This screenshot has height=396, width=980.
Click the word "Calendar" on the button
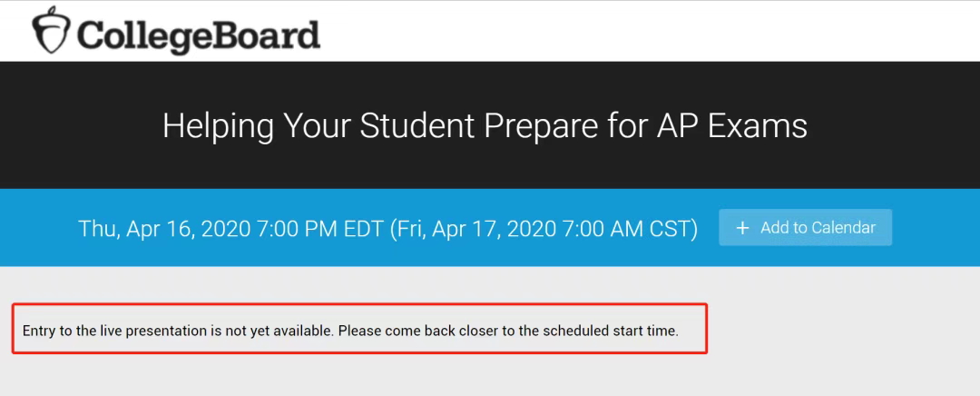point(844,228)
